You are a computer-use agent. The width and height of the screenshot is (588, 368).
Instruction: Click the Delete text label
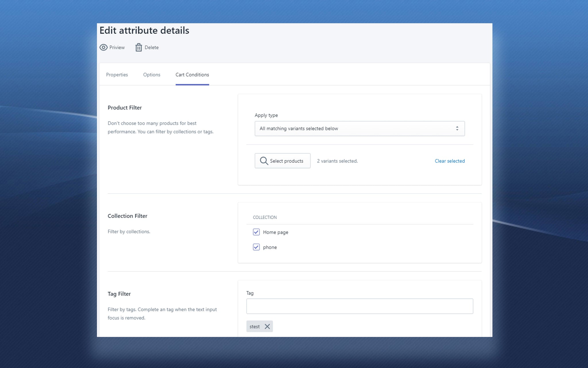(152, 47)
